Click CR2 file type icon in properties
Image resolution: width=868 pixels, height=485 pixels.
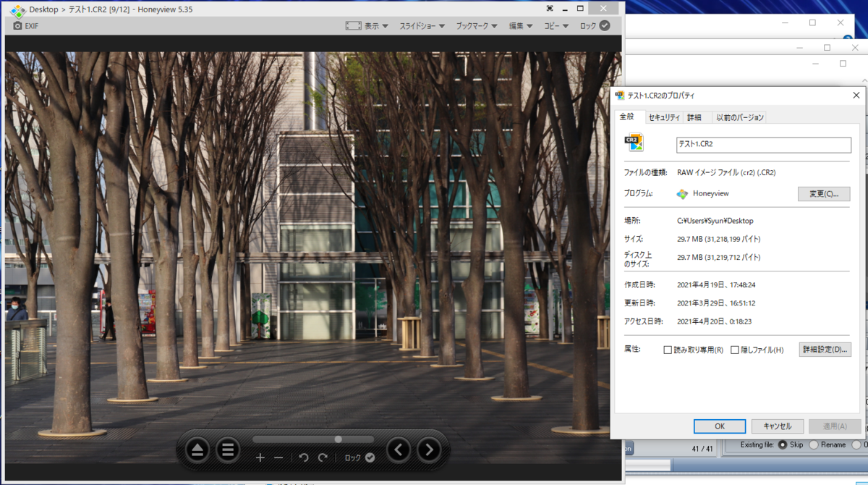point(634,143)
